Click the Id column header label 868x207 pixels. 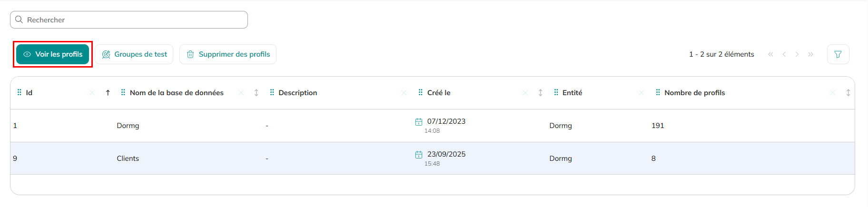click(x=29, y=93)
